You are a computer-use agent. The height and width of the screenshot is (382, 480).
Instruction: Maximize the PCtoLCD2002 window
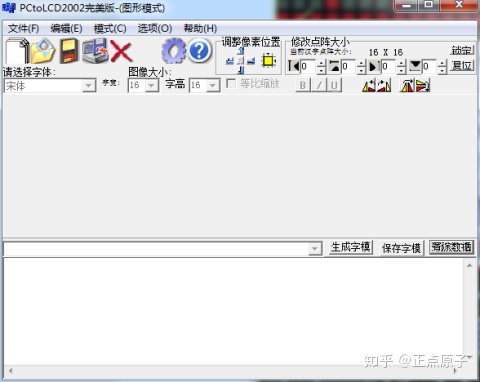[429, 5]
